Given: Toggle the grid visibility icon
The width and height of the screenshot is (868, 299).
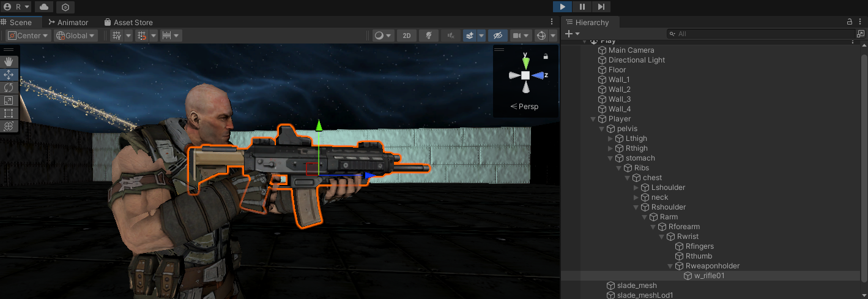Looking at the screenshot, I should tap(117, 36).
